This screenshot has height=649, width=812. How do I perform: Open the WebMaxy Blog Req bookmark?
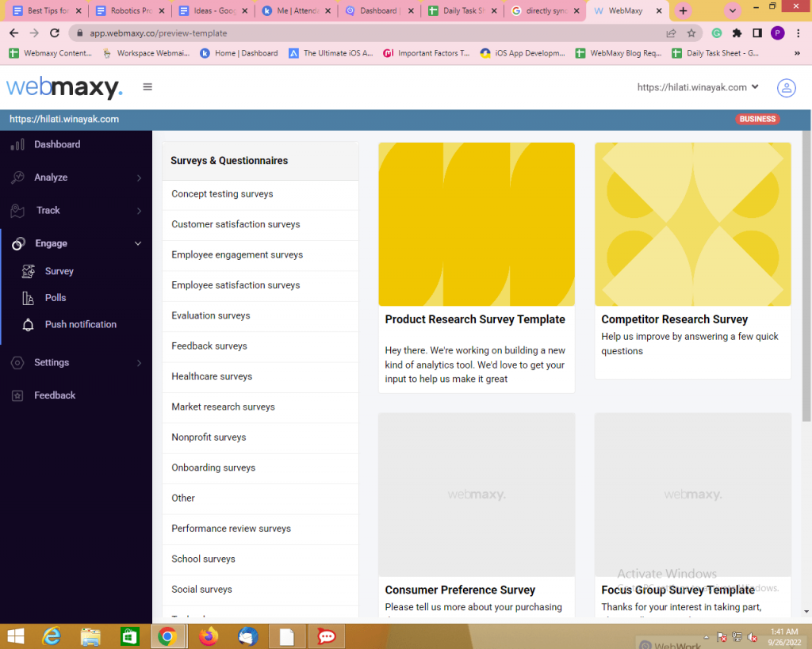pyautogui.click(x=619, y=53)
